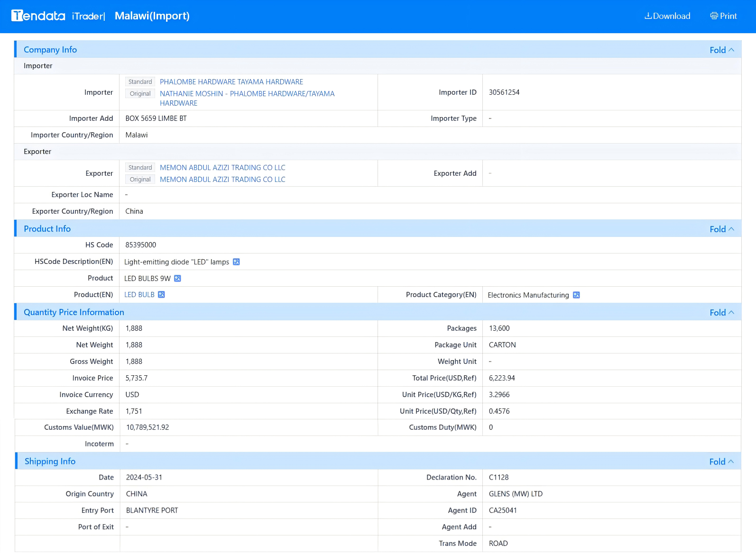Screen dimensions: 756x553
Task: Click the Original tag for exporter
Action: coord(140,180)
